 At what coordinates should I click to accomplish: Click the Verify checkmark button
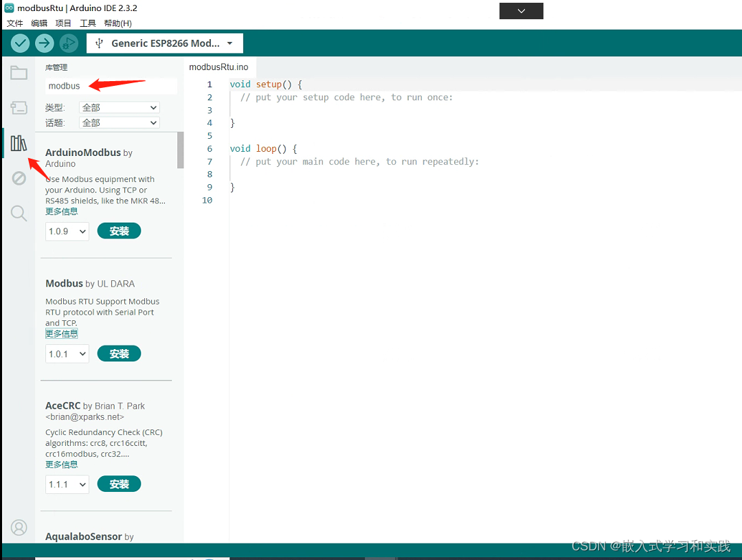[x=20, y=43]
